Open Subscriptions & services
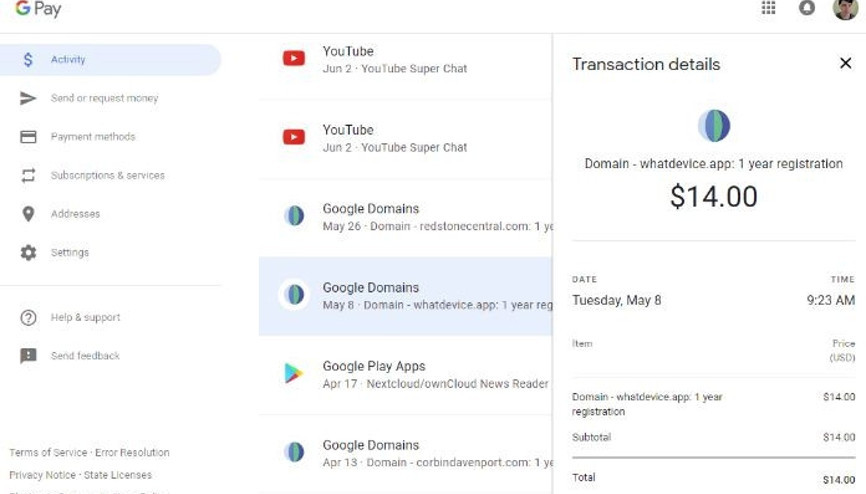 [x=108, y=175]
